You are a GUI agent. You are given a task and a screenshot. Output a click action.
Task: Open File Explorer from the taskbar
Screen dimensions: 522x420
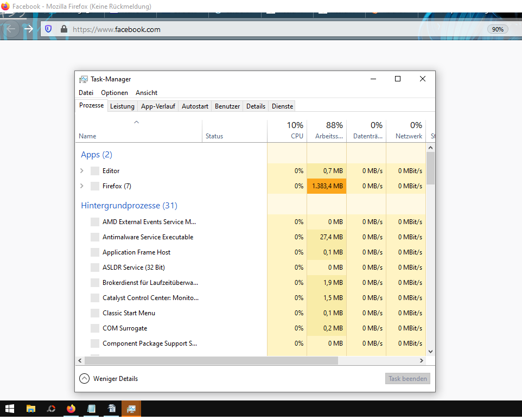pos(31,409)
